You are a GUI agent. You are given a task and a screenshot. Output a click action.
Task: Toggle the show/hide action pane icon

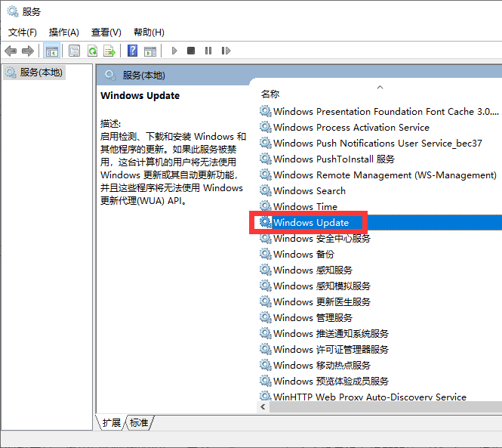click(x=150, y=51)
